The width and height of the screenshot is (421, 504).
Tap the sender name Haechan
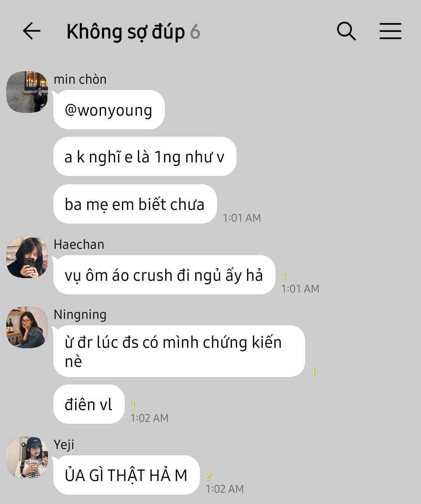pyautogui.click(x=79, y=244)
